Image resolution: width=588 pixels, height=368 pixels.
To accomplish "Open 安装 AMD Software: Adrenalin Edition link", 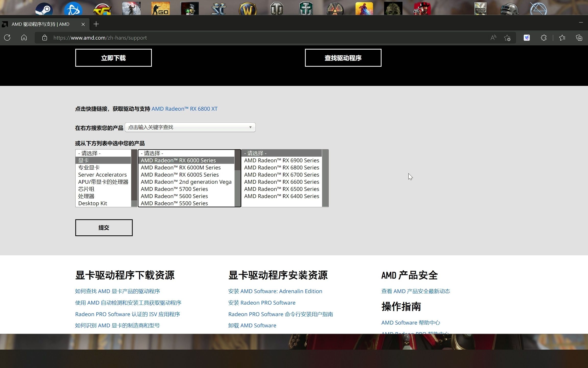I will coord(275,291).
